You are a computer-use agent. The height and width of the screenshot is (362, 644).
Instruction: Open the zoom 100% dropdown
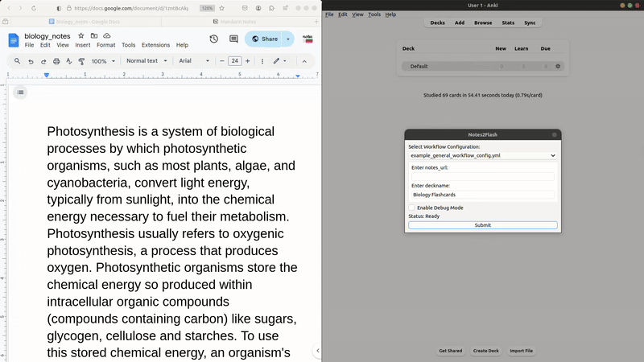103,61
